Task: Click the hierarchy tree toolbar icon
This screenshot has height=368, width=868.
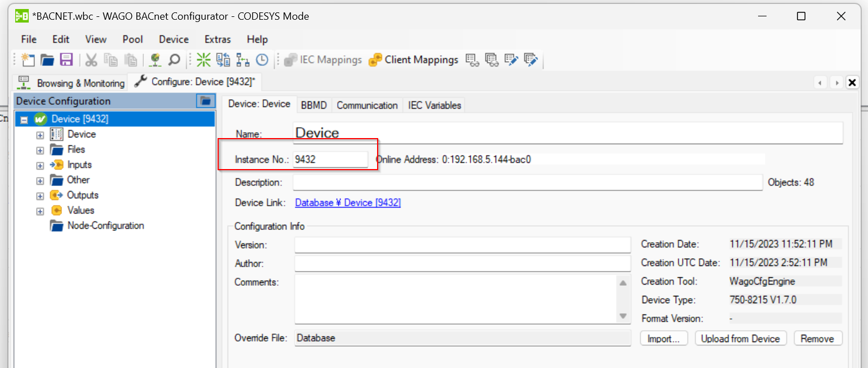Action: point(243,59)
